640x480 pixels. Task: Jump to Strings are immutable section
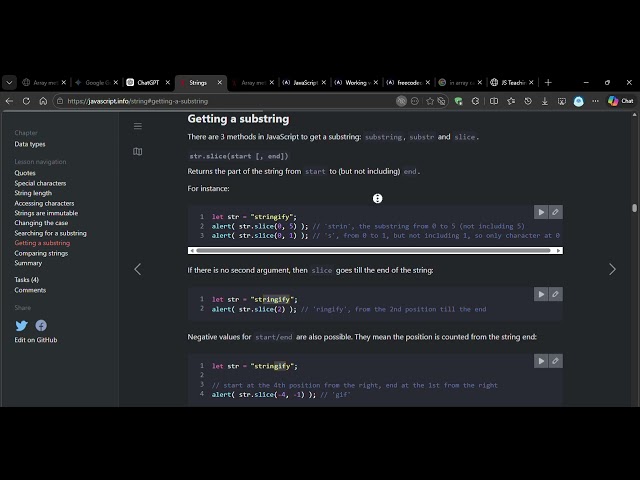[46, 213]
